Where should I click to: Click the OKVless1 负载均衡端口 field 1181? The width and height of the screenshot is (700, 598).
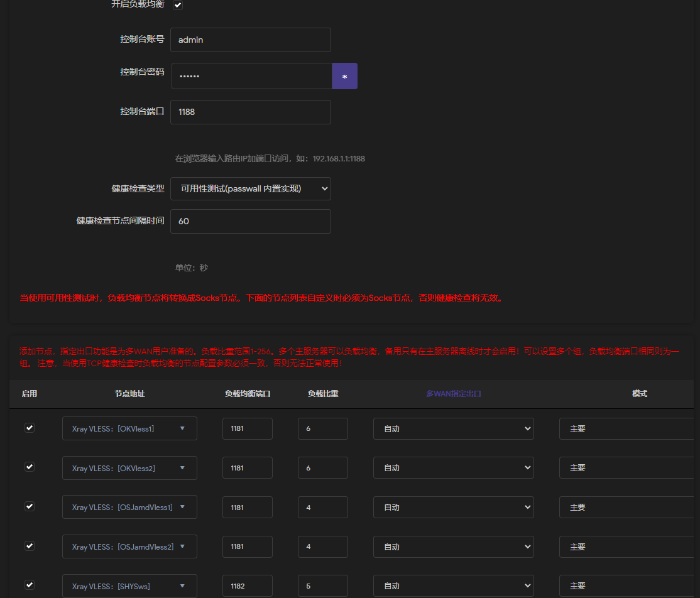247,428
